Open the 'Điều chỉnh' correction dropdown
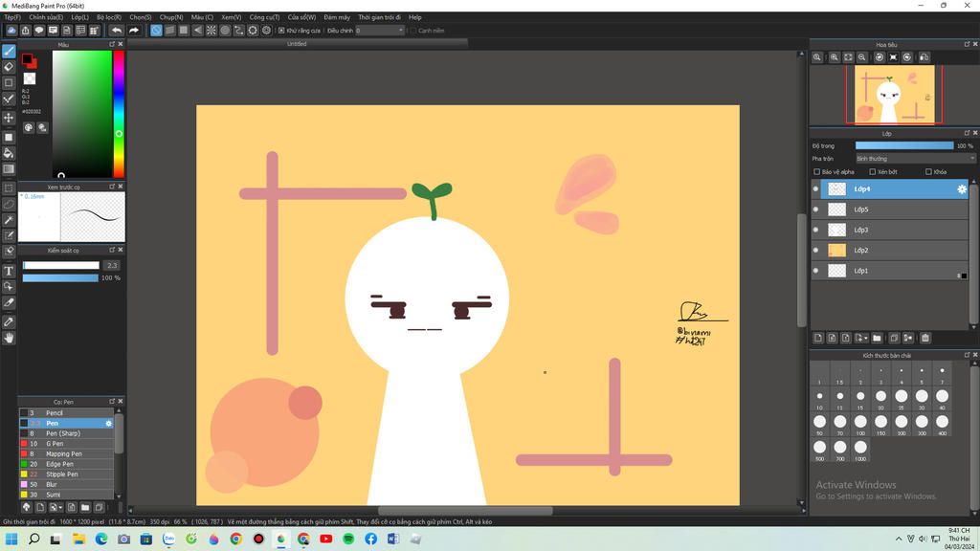 380,31
